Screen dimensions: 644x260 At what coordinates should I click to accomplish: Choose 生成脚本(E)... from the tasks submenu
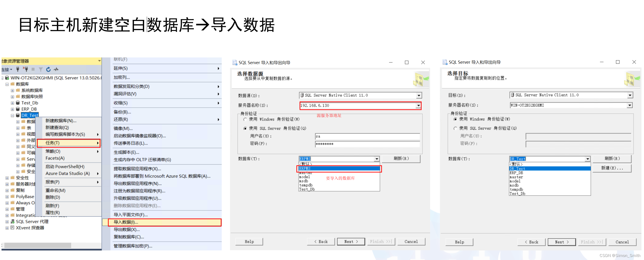tap(165, 152)
